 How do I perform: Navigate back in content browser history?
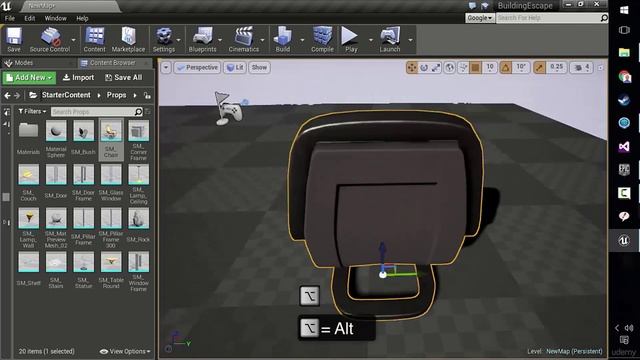pyautogui.click(x=7, y=96)
